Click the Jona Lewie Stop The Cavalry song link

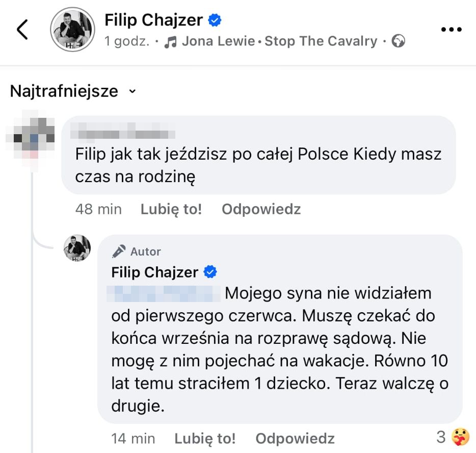[279, 41]
